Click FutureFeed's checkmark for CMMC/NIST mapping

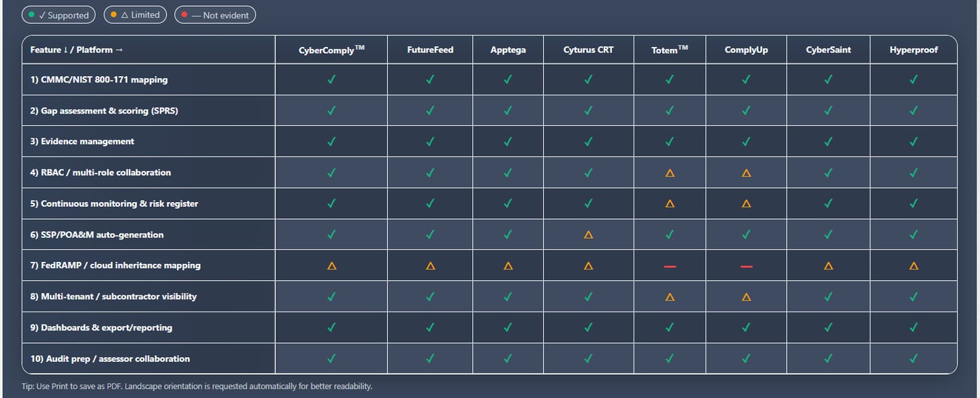430,80
